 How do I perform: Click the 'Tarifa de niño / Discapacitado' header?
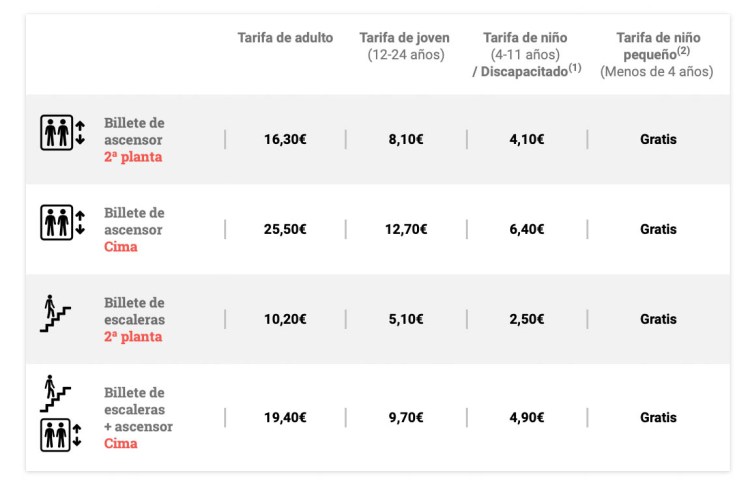coord(526,55)
